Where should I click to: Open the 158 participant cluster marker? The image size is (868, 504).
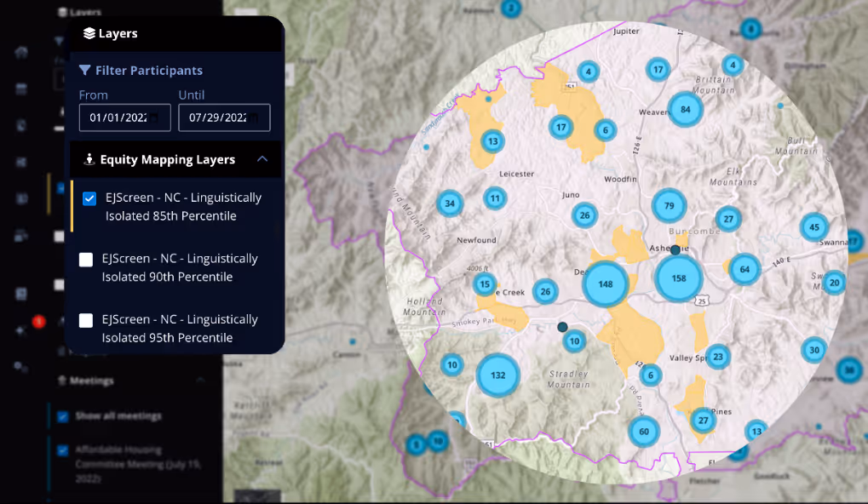678,278
